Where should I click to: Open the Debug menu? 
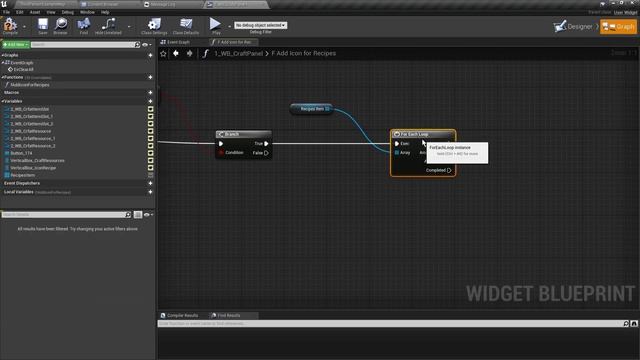[x=67, y=12]
